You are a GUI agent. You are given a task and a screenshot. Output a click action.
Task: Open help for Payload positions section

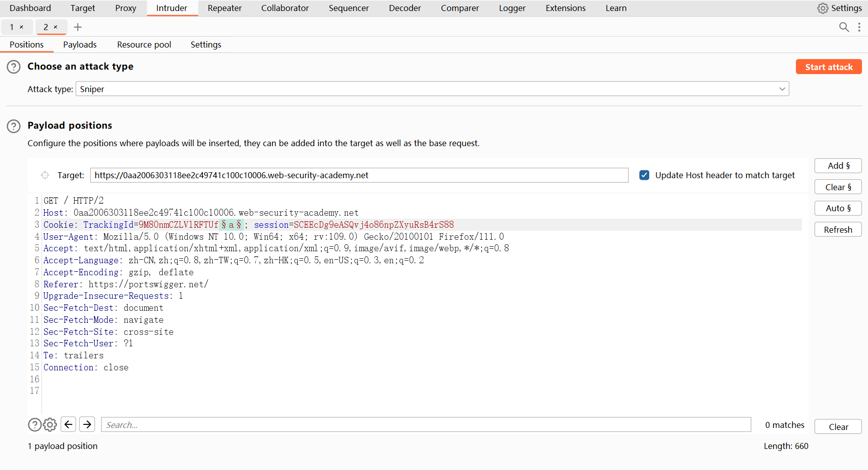click(14, 126)
